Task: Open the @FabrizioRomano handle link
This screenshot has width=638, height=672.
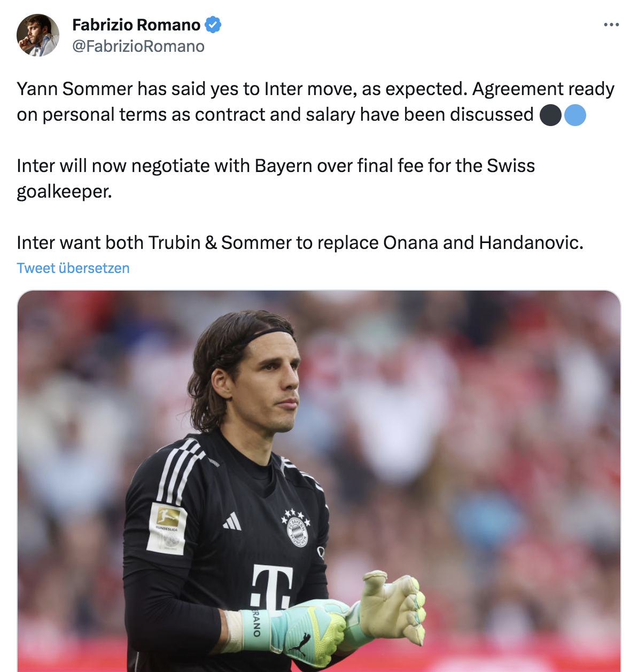Action: (x=138, y=46)
